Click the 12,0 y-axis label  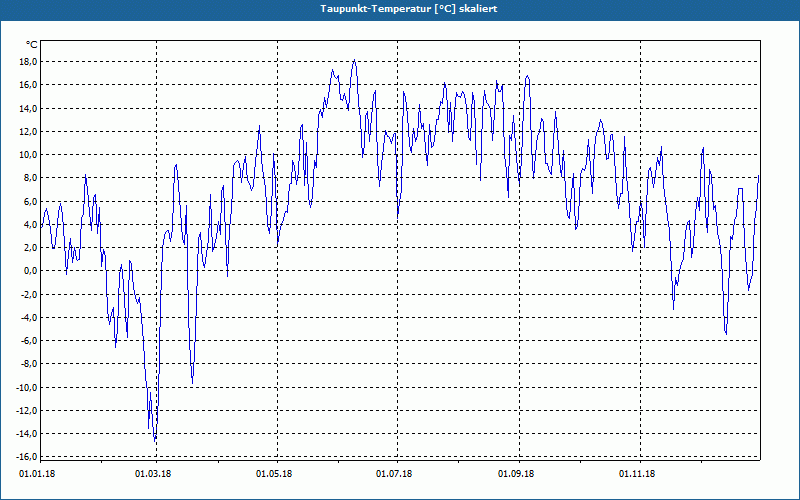28,132
